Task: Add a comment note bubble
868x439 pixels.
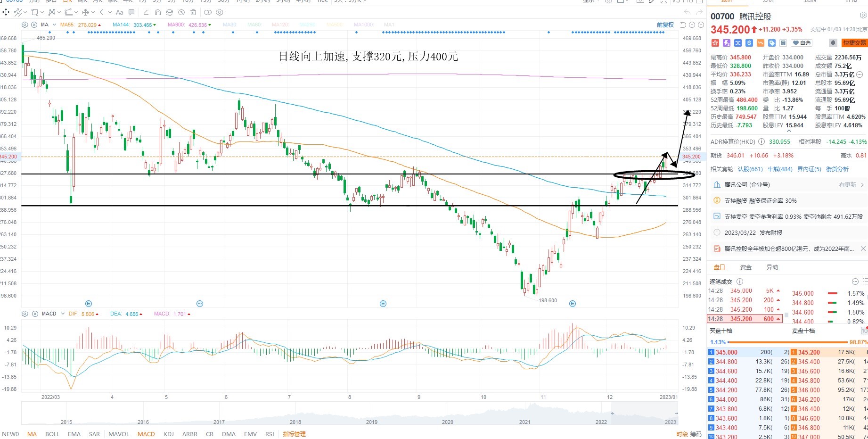Action: [131, 12]
